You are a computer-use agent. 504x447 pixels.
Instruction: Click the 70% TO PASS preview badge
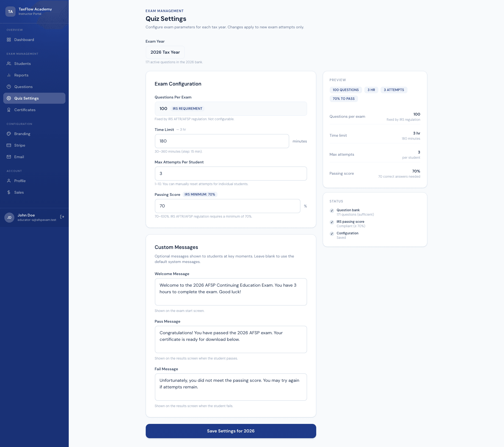tap(343, 98)
